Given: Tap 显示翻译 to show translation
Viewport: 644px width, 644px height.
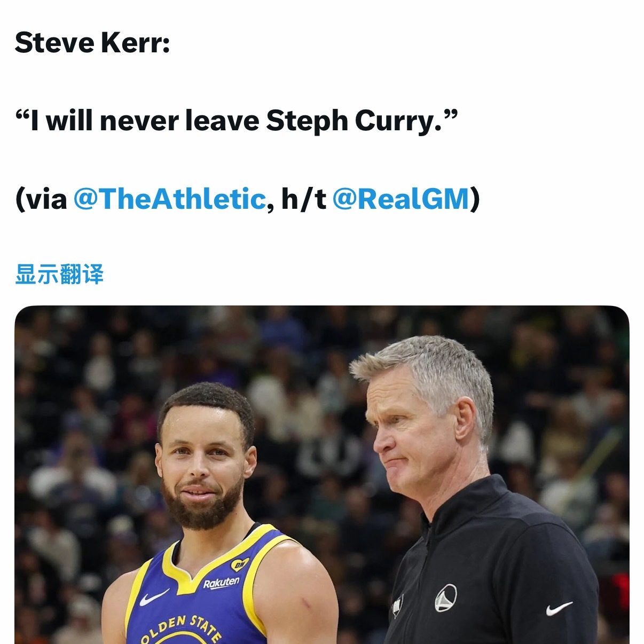Looking at the screenshot, I should point(59,274).
